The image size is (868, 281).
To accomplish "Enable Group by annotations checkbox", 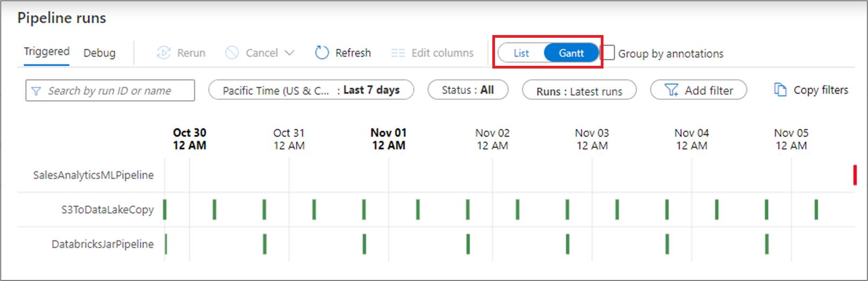I will click(608, 53).
